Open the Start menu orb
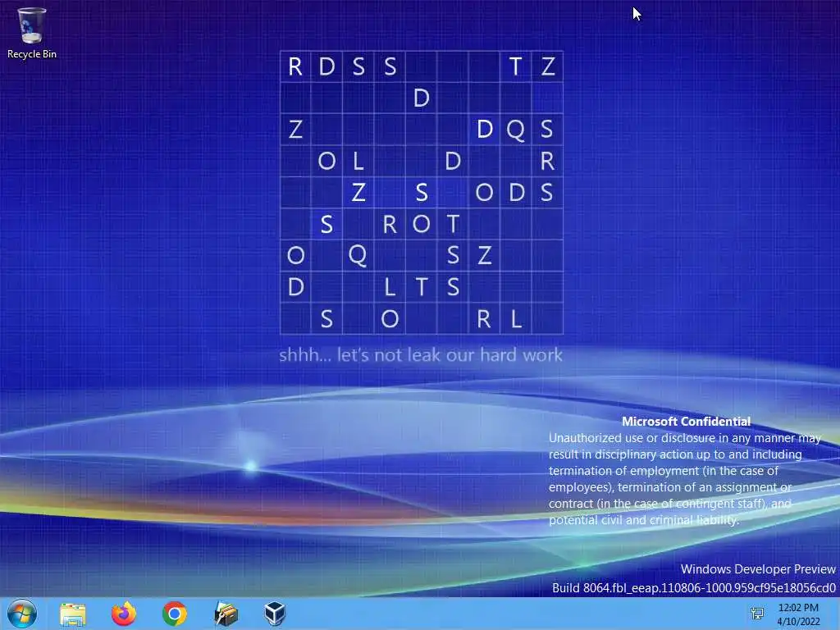The image size is (840, 630). pos(22,614)
